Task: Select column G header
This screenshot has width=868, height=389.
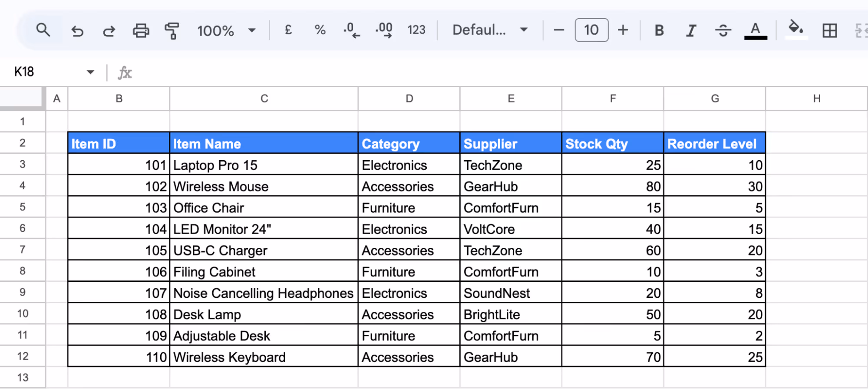Action: click(715, 99)
